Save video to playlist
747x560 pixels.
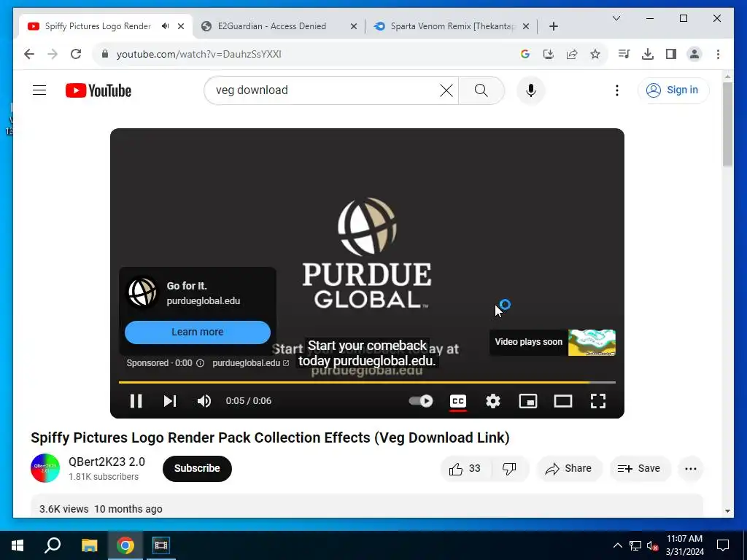point(639,469)
